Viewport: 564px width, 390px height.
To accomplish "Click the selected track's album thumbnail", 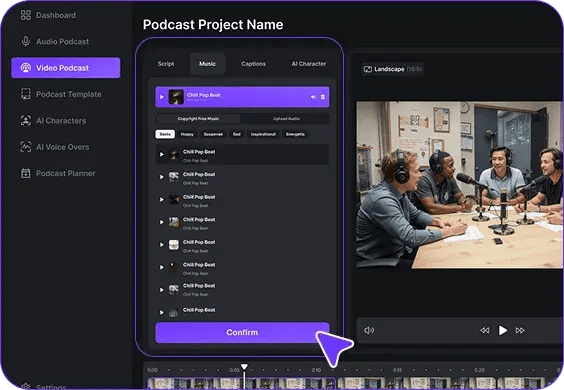I will pyautogui.click(x=176, y=97).
